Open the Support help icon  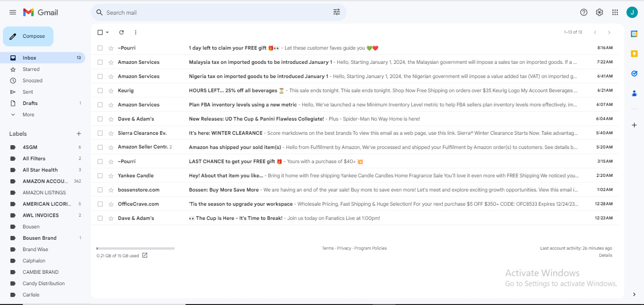point(584,12)
